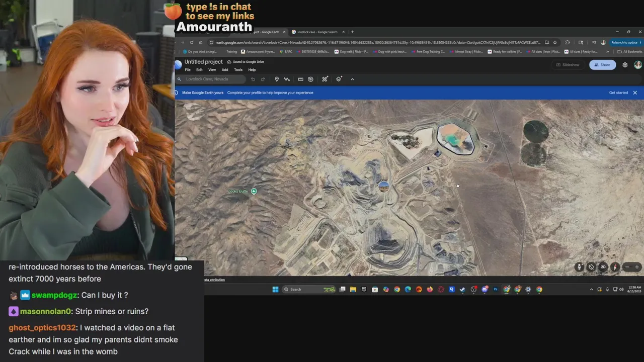Open the taskbar clock showing 12:38 AM
The width and height of the screenshot is (644, 362).
634,289
